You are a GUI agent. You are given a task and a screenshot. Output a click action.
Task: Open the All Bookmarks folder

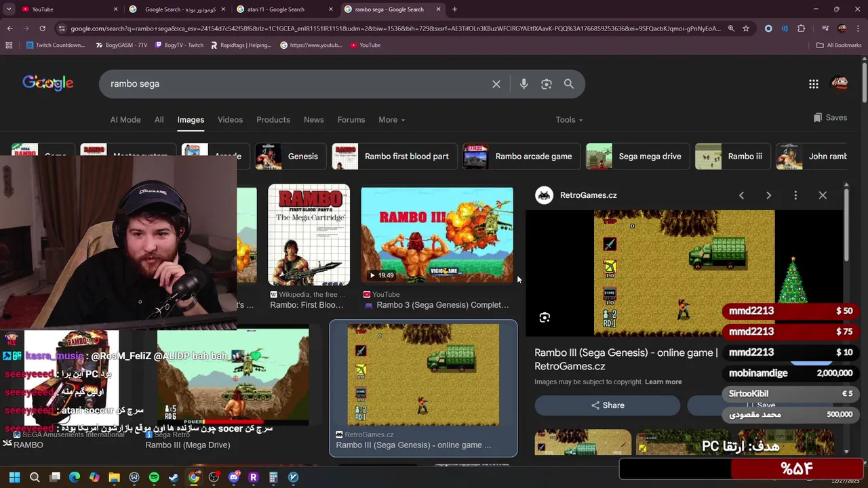click(838, 45)
